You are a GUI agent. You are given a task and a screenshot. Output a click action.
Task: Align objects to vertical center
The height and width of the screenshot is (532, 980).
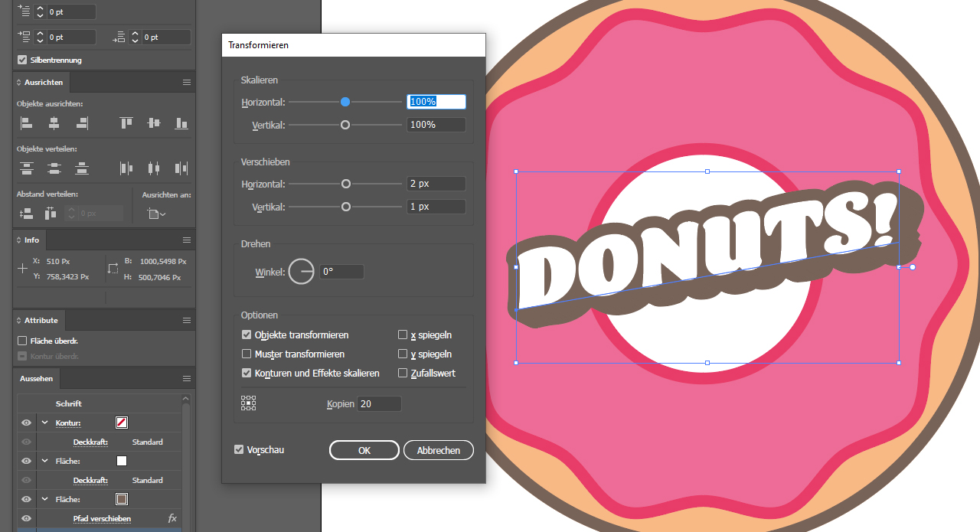tap(154, 122)
